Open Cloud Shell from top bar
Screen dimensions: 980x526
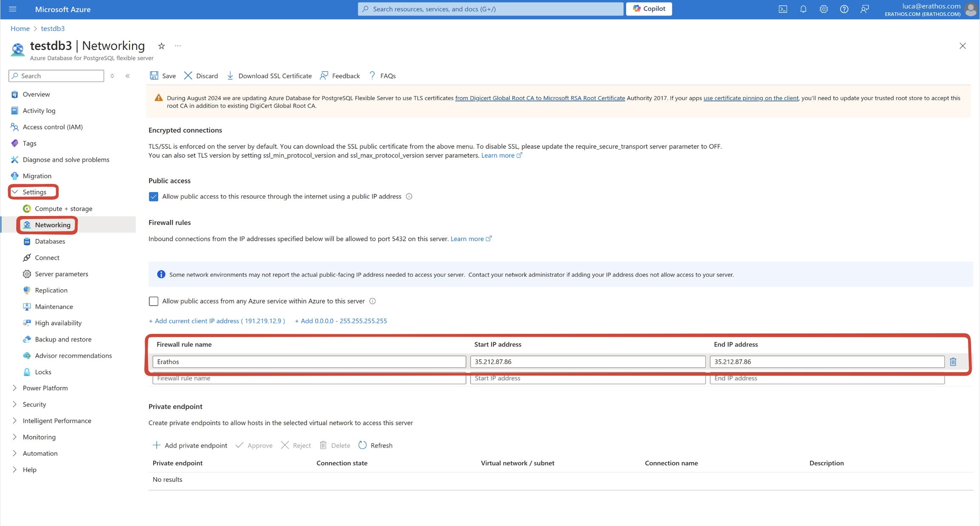click(x=783, y=9)
